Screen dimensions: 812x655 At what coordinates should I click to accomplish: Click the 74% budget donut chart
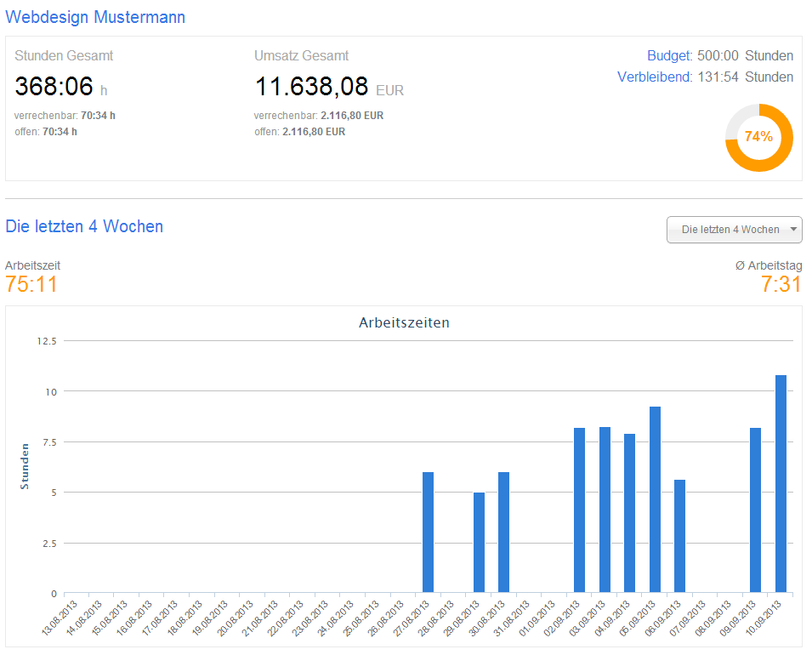758,137
